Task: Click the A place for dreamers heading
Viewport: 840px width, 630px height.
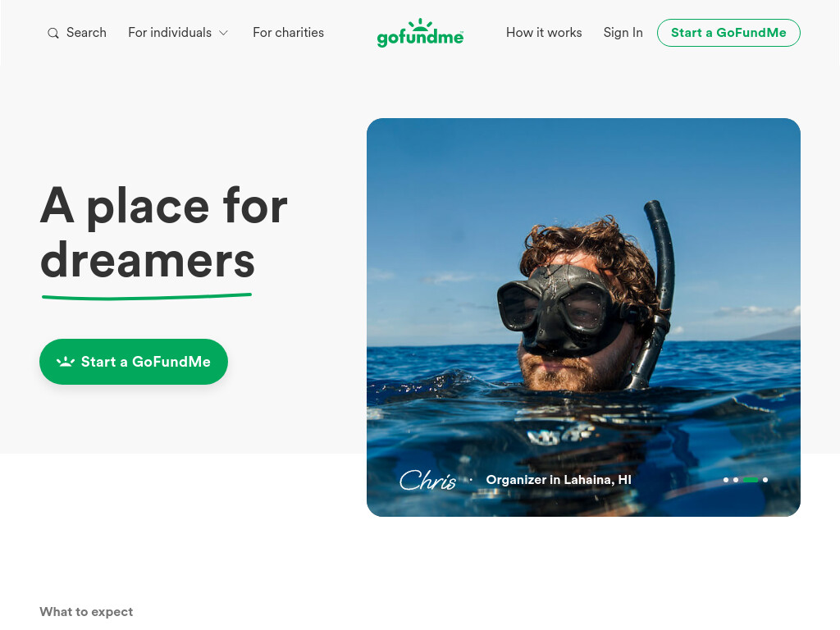Action: click(x=164, y=233)
